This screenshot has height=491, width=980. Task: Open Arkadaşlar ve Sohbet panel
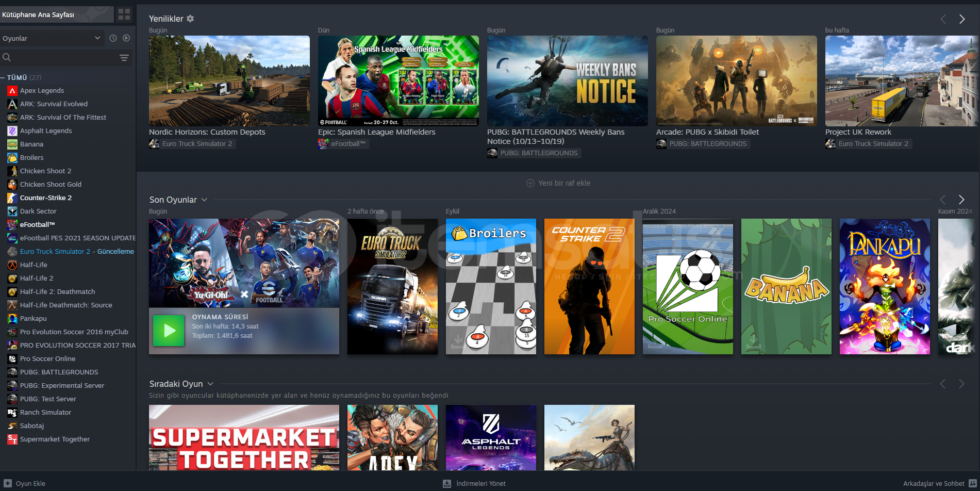[940, 483]
